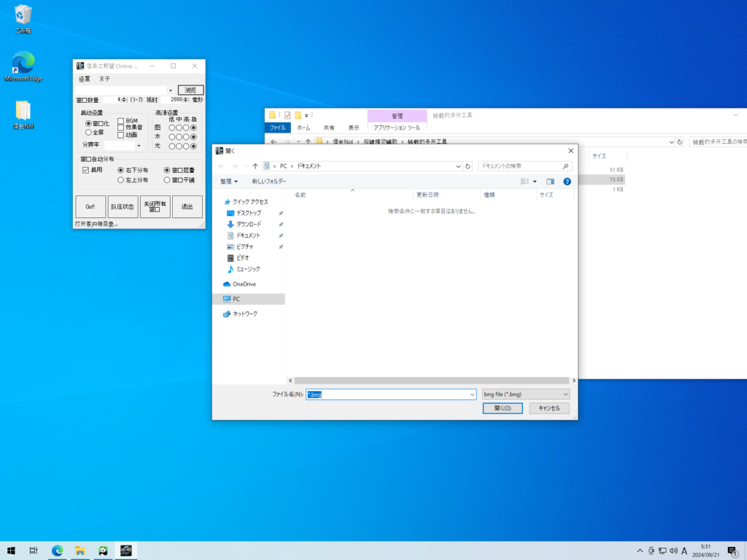Image resolution: width=747 pixels, height=560 pixels.
Task: Click the search magnifier in ドキュメントの検索 box
Action: point(565,166)
